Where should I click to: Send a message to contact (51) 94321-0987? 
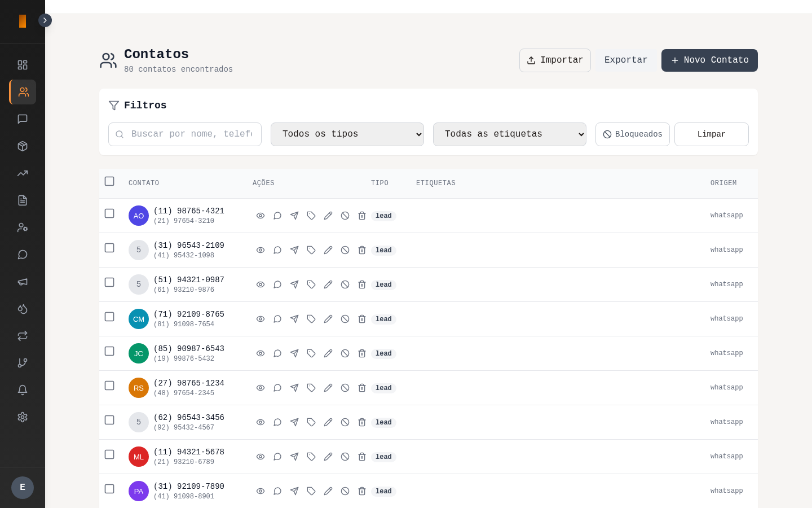point(294,284)
